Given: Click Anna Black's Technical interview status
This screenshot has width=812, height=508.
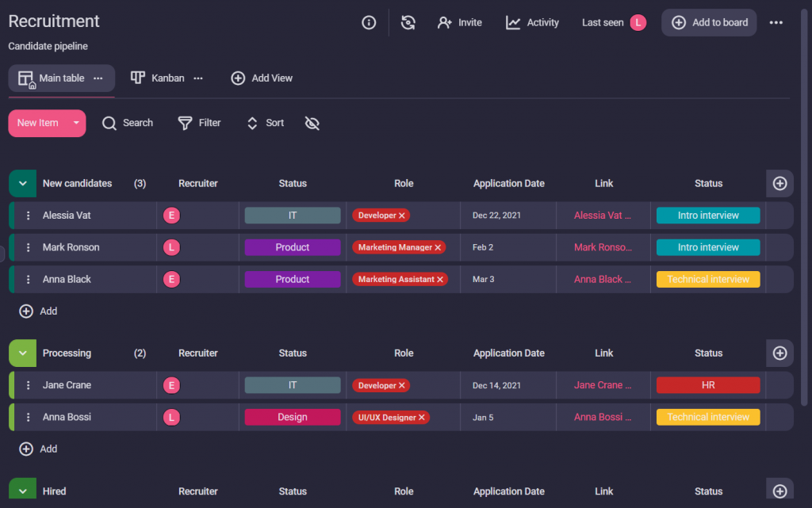Looking at the screenshot, I should (x=708, y=279).
